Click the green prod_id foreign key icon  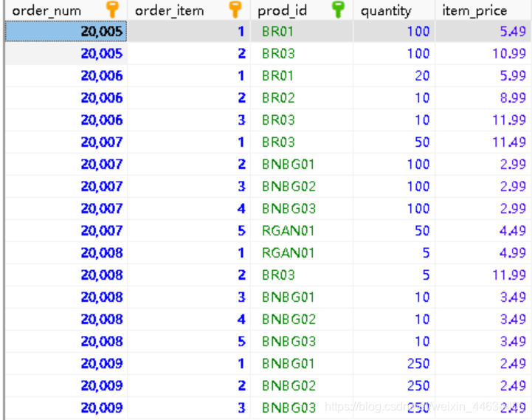pos(338,10)
